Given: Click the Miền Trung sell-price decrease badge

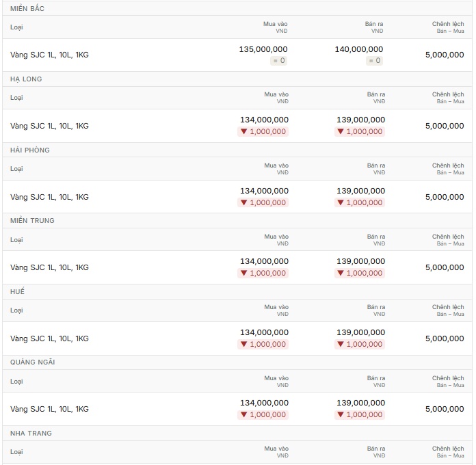Looking at the screenshot, I should click(360, 273).
